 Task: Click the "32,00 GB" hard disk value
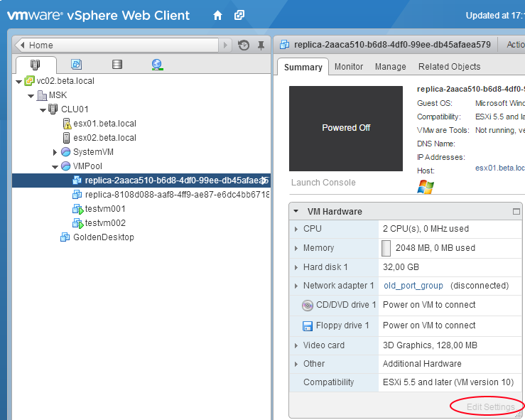point(401,267)
